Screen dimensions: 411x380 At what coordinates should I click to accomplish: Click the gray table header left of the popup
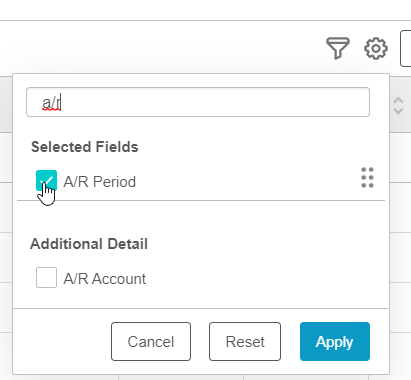tap(6, 105)
